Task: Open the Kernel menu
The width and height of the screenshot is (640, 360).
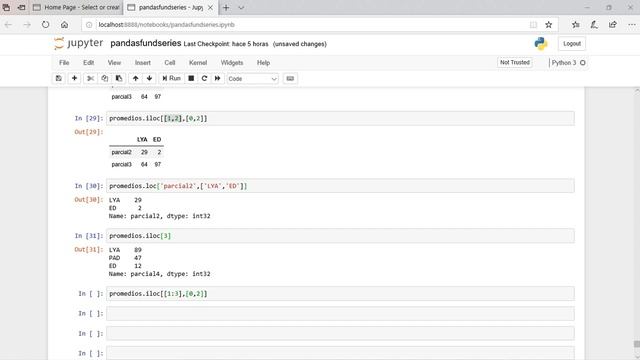Action: pyautogui.click(x=198, y=63)
